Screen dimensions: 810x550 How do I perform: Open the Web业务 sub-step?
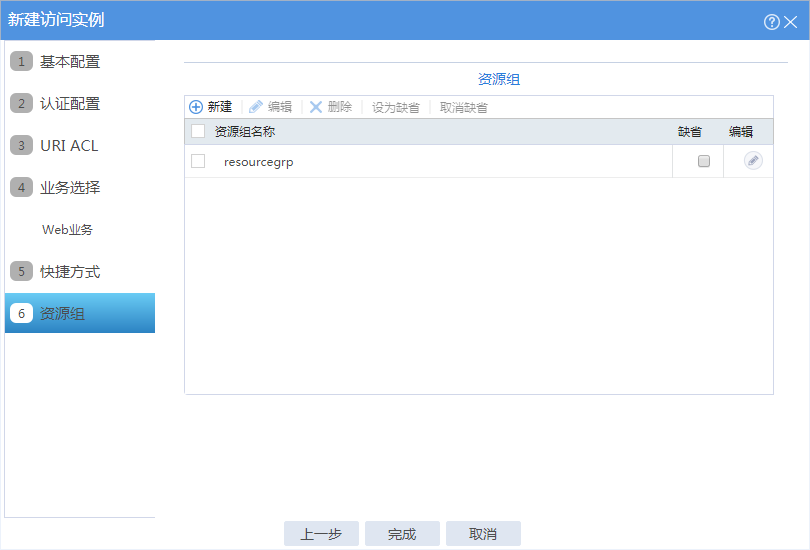tap(67, 229)
